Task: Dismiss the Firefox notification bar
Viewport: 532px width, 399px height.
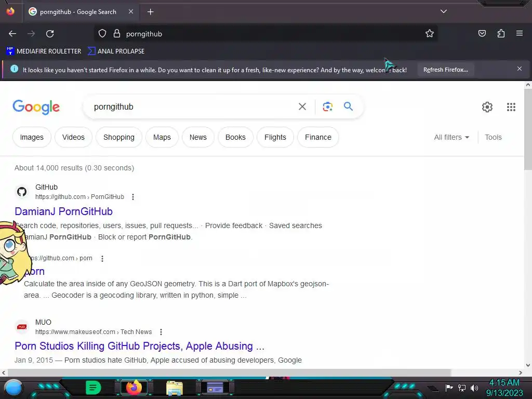Action: [x=520, y=69]
